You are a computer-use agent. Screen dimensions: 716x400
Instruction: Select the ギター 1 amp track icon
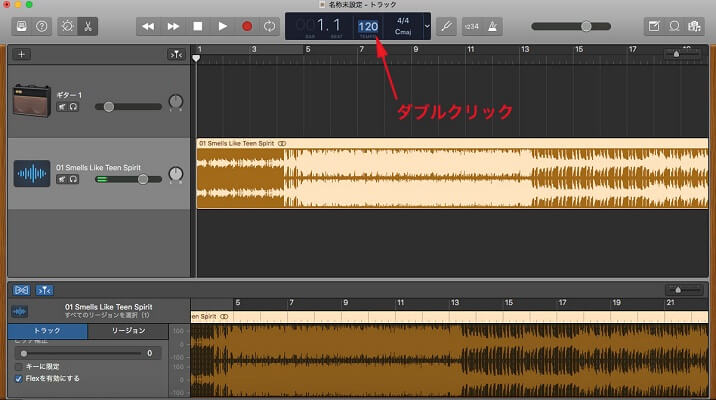pyautogui.click(x=32, y=101)
